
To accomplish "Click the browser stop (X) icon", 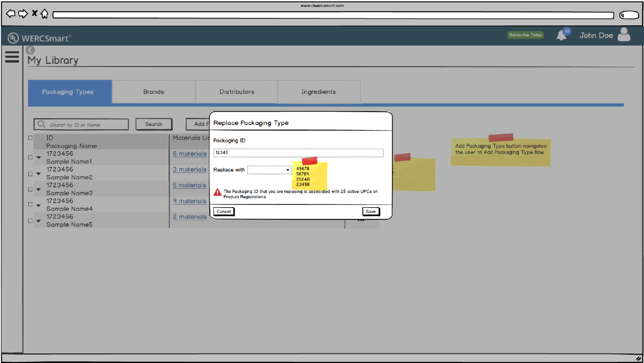I will click(34, 13).
